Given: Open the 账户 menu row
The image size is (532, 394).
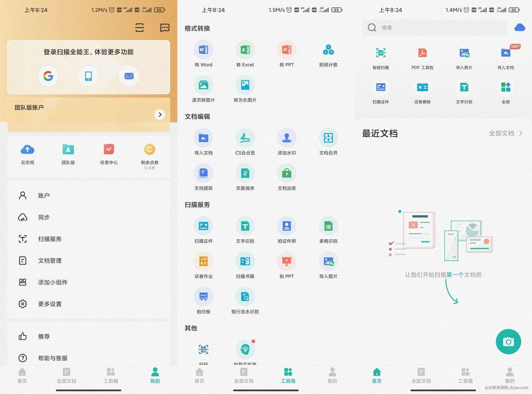Looking at the screenshot, I should pyautogui.click(x=89, y=196).
